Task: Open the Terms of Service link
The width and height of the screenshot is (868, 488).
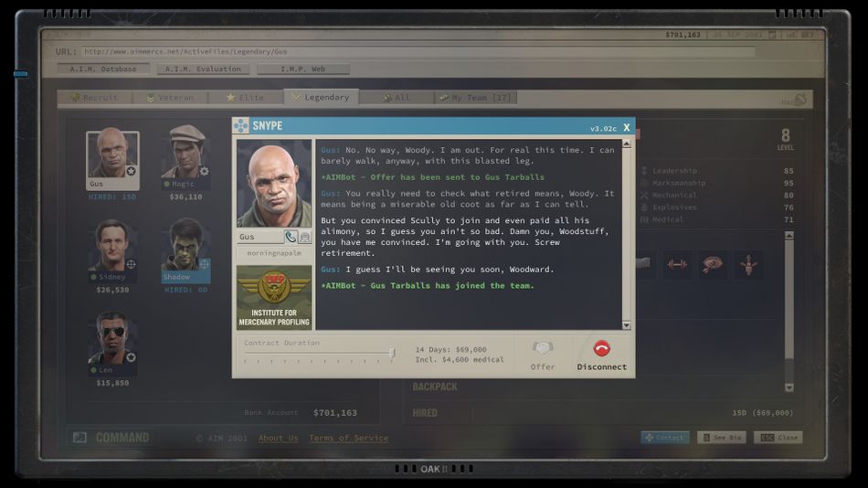Action: coord(348,438)
